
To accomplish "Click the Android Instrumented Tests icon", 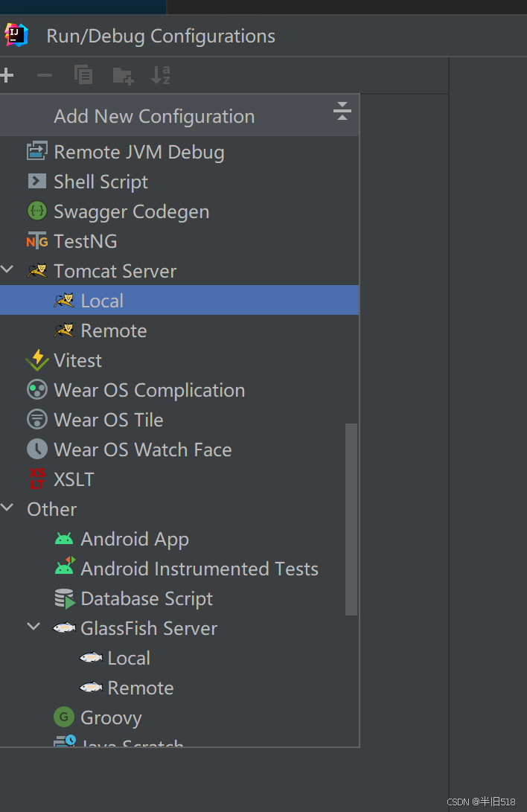I will coord(65,567).
